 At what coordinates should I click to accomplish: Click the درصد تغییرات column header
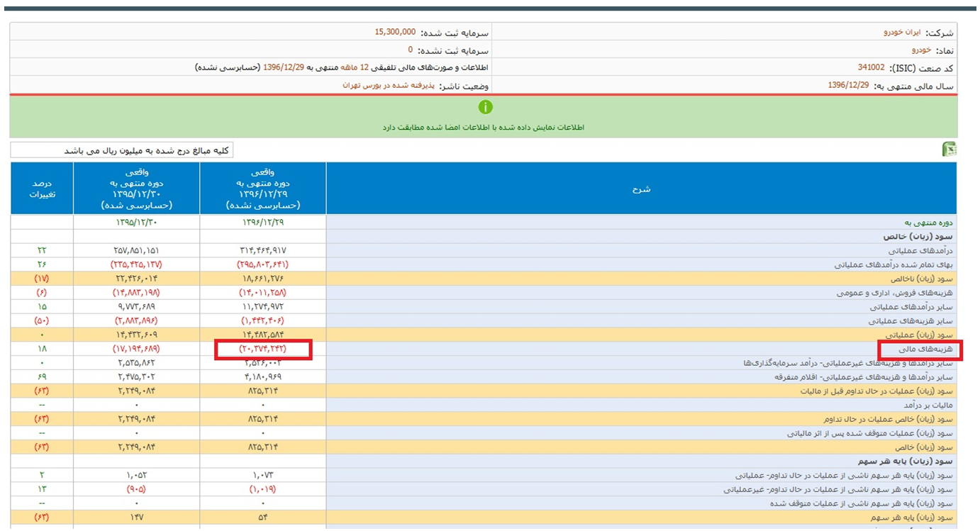click(x=42, y=189)
